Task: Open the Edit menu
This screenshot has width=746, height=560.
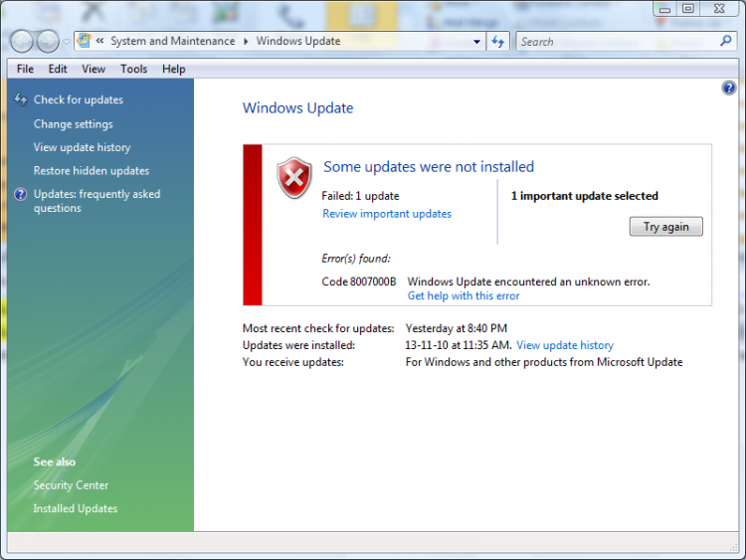Action: pos(58,69)
